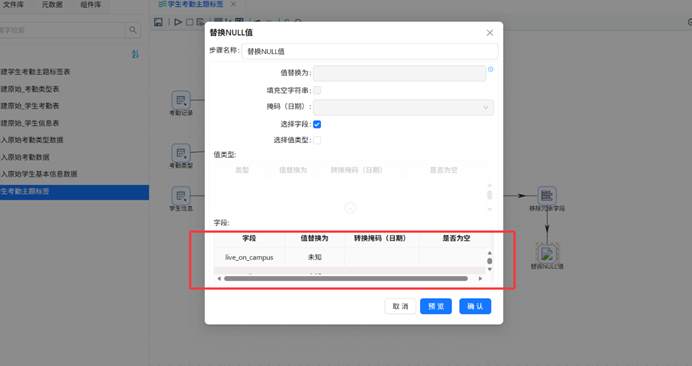This screenshot has height=366, width=692.
Task: Click the sidebar keyword search field
Action: [62, 30]
